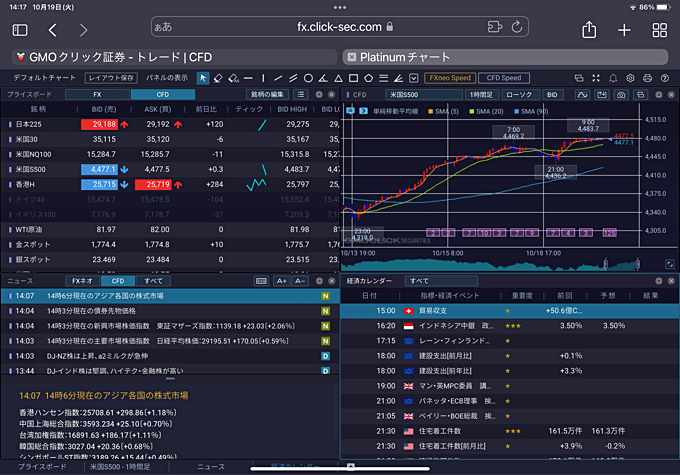Select the FXネオ news tab

[x=82, y=281]
